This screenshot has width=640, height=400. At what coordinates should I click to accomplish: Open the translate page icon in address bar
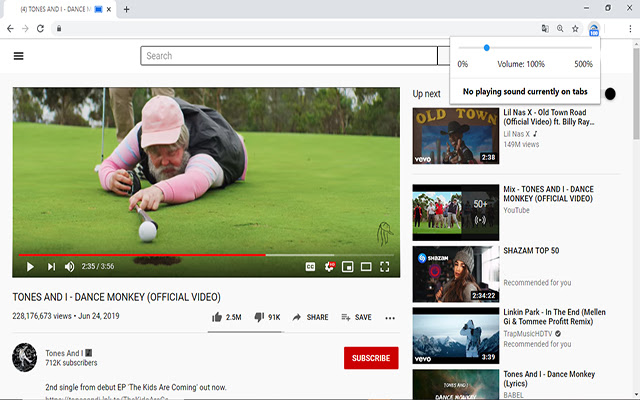(545, 29)
